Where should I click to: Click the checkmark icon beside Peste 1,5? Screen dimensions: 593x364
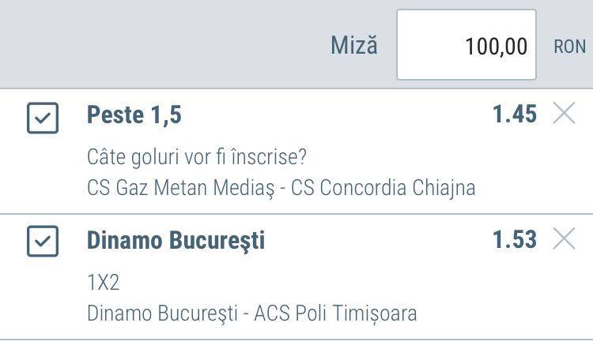coord(43,118)
